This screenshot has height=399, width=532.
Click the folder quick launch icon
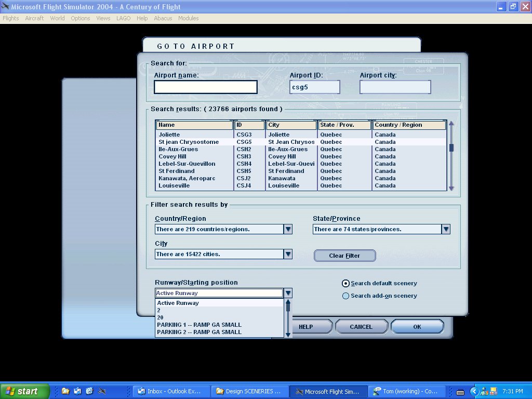[x=65, y=391]
